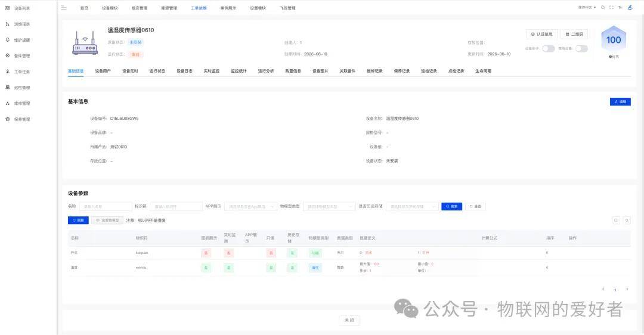The height and width of the screenshot is (335, 644).
Task: Switch to the 购置信息 tab
Action: point(293,71)
